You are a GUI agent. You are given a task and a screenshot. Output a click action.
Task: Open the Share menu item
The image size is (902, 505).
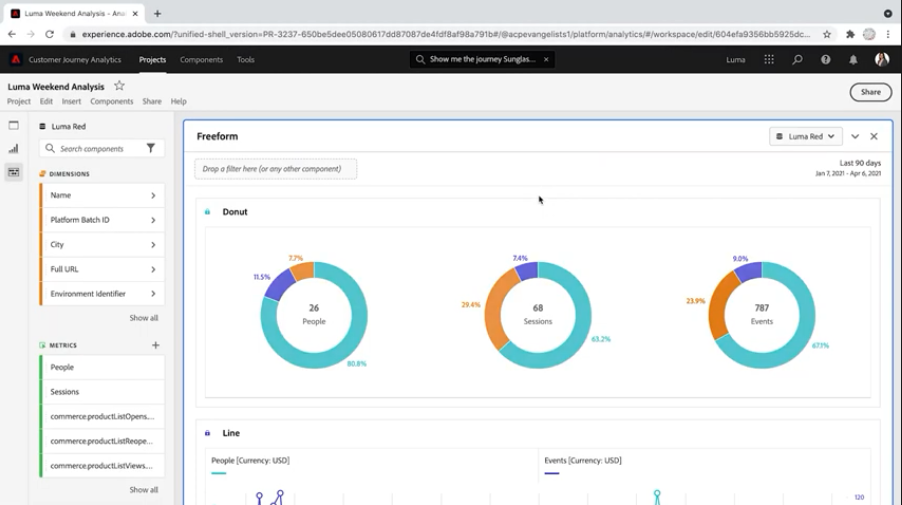tap(152, 101)
